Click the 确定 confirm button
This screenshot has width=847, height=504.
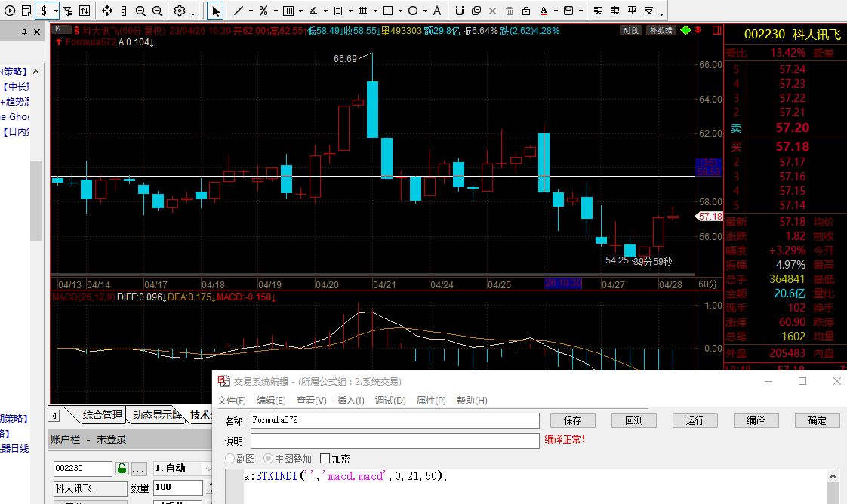point(817,420)
